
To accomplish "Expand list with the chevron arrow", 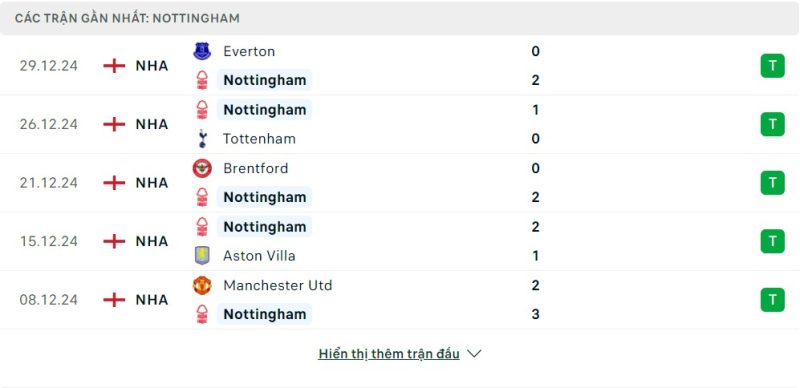I will tap(474, 354).
